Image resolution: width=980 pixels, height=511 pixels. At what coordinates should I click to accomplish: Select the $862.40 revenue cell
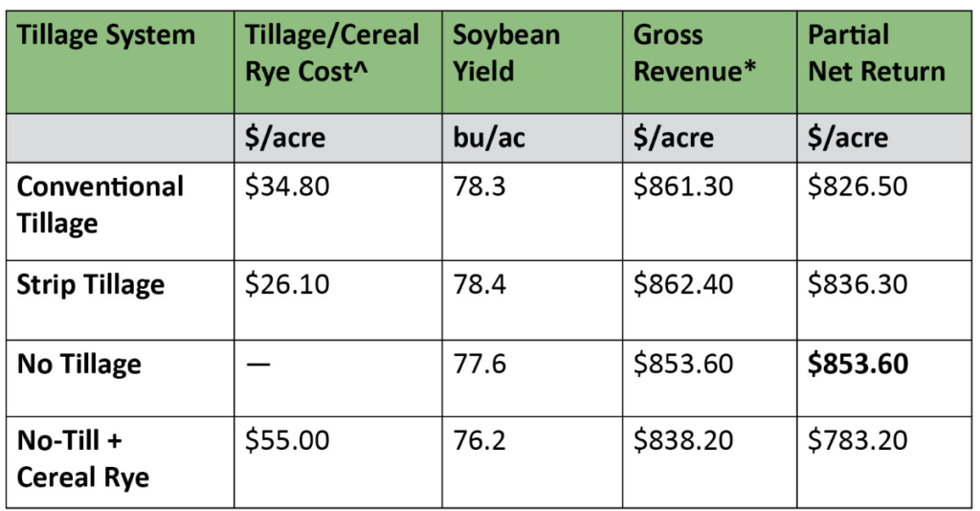[x=683, y=285]
